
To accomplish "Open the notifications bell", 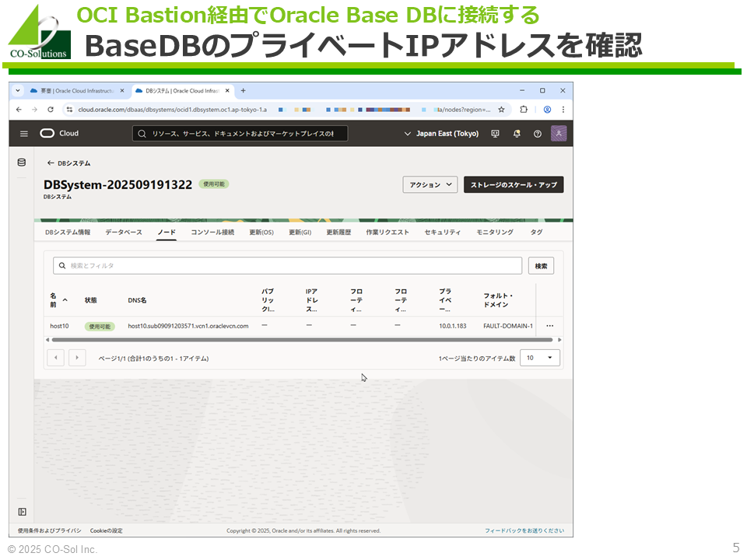I will [517, 134].
